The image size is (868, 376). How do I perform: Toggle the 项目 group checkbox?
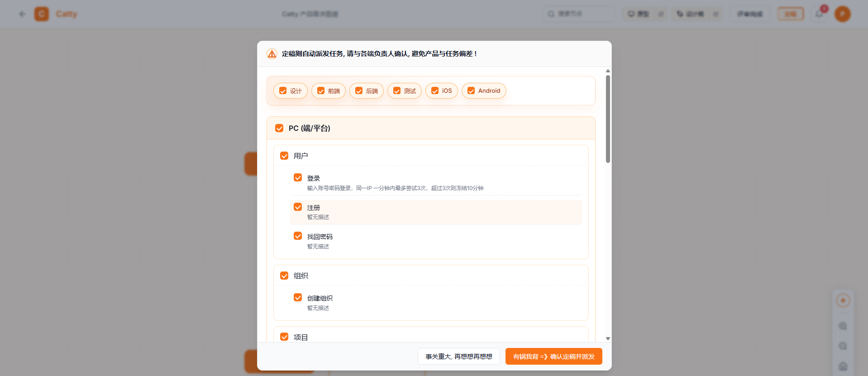tap(284, 337)
